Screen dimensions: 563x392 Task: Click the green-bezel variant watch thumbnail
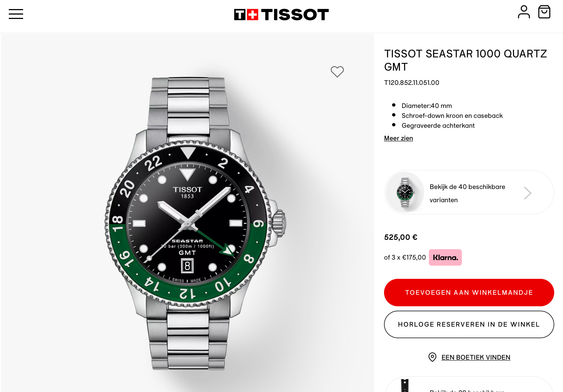[405, 193]
